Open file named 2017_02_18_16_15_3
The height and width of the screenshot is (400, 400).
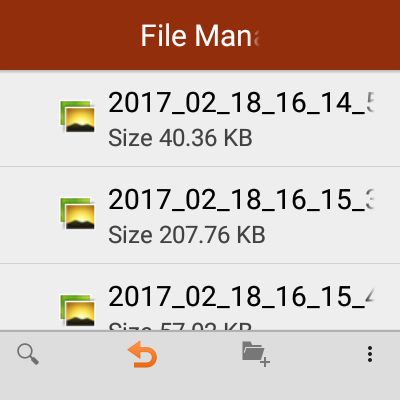(x=241, y=199)
